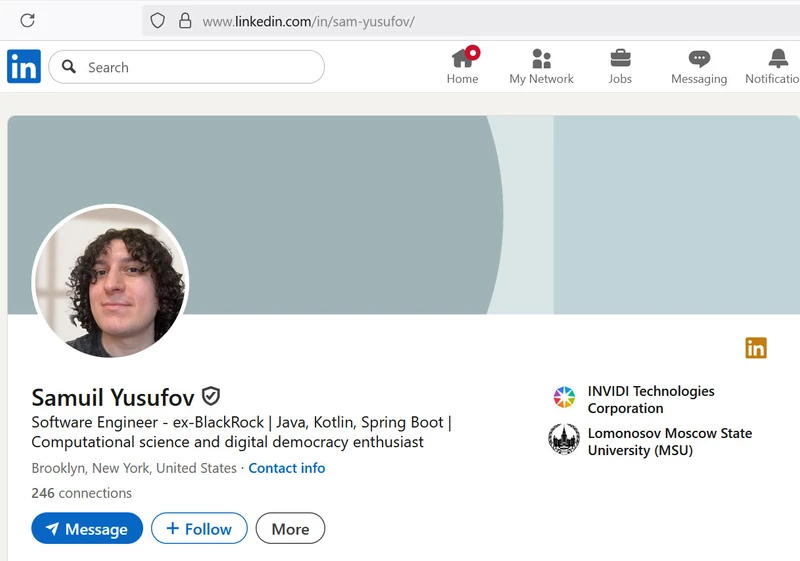This screenshot has width=800, height=561.
Task: Open the Contact info link
Action: (x=286, y=468)
